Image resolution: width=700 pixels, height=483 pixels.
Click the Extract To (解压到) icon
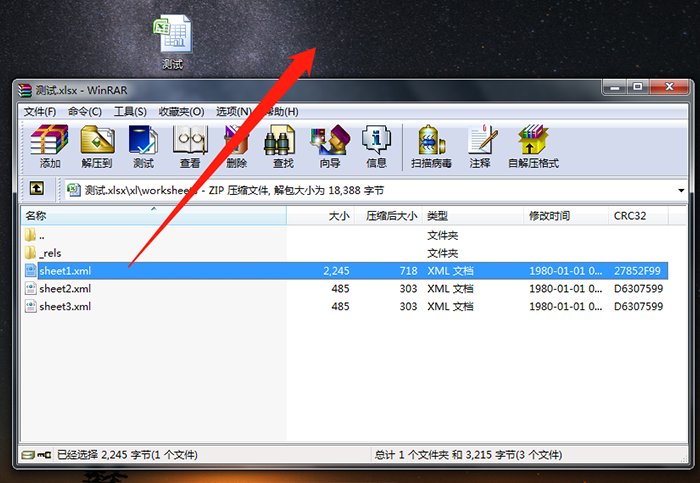97,146
